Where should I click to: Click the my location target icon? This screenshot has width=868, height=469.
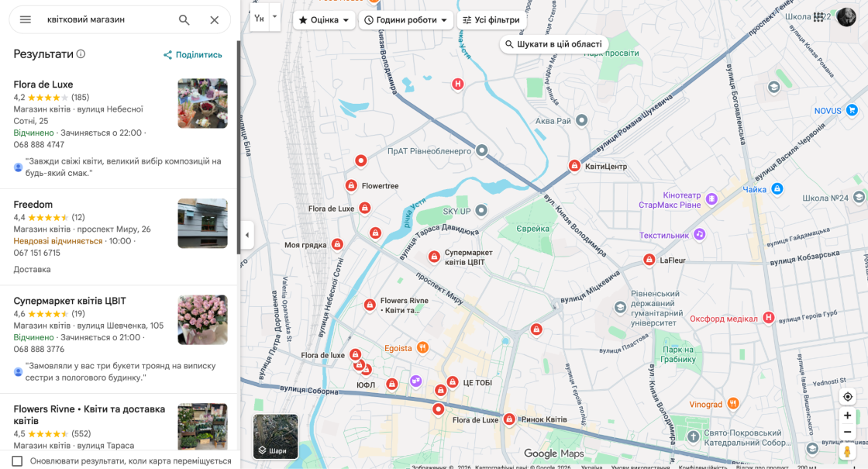pyautogui.click(x=848, y=396)
